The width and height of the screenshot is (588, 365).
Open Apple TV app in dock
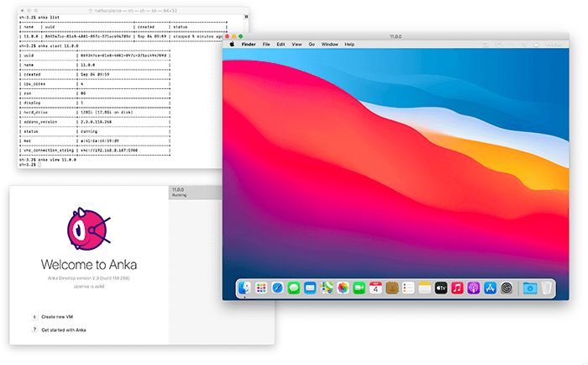click(441, 288)
